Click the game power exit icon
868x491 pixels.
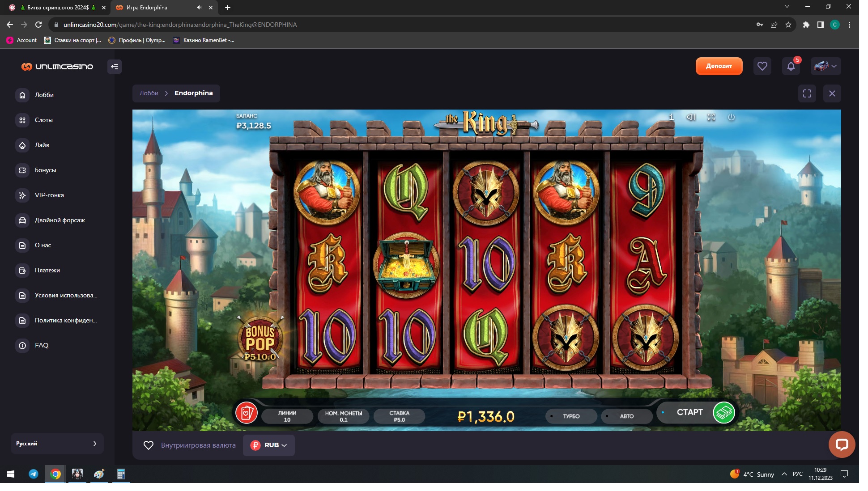click(x=731, y=117)
